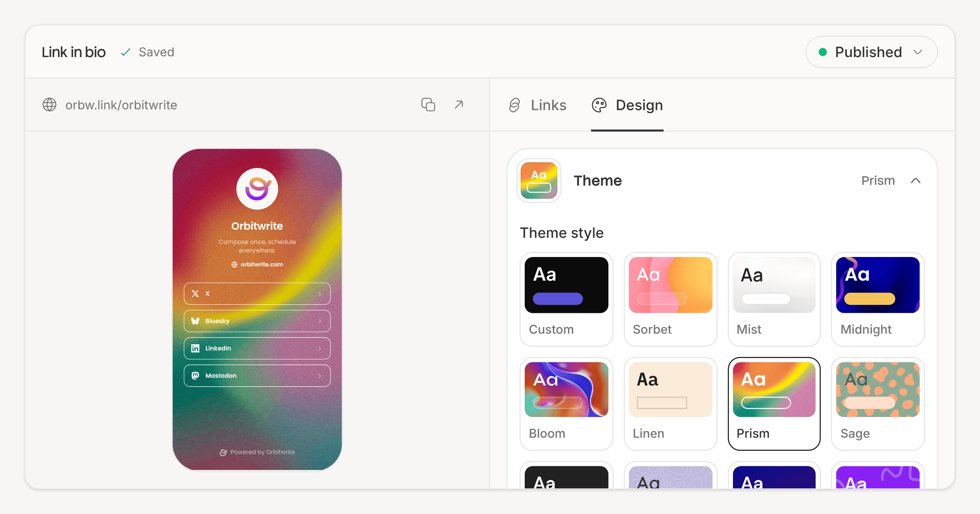Click the orbitwrite.com website link
Viewport: 980px width, 514px height.
[257, 264]
